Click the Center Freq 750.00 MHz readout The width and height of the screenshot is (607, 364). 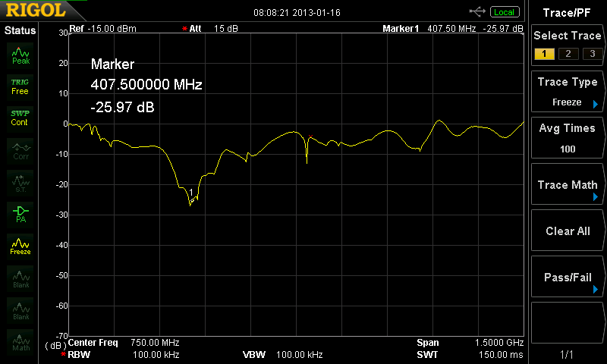point(124,343)
